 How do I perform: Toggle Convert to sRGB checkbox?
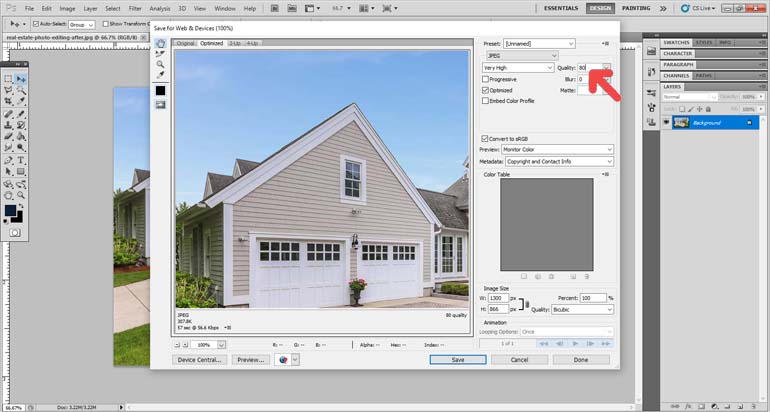tap(485, 138)
